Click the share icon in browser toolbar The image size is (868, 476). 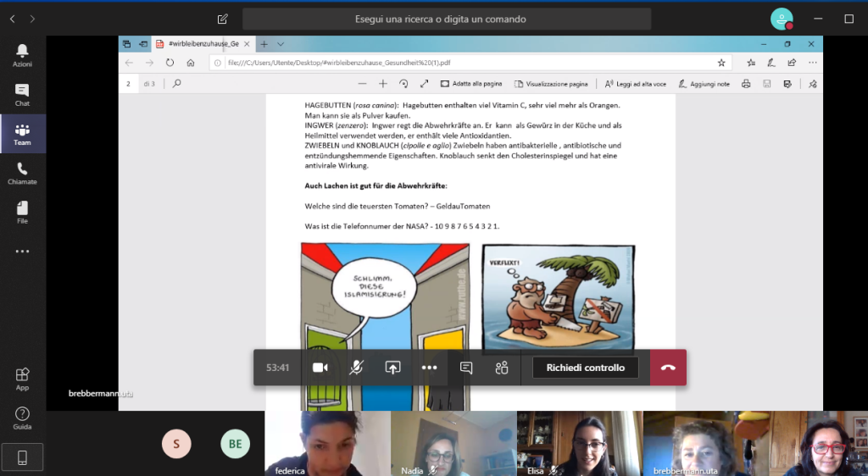coord(792,63)
